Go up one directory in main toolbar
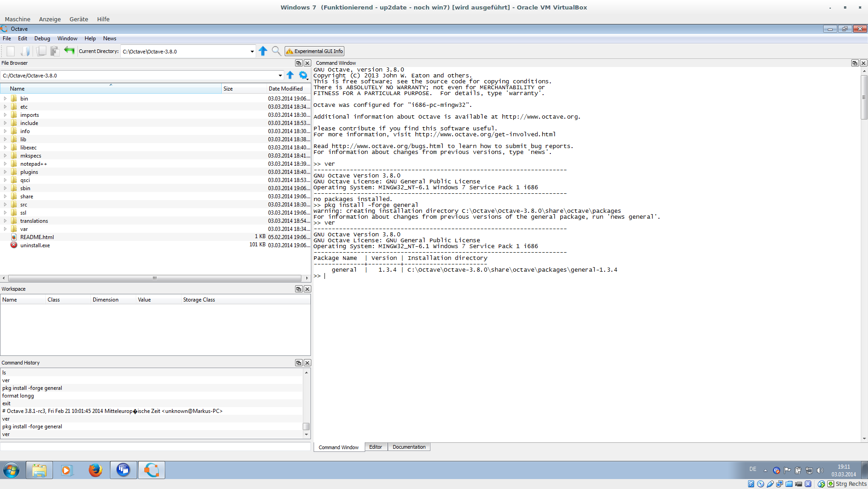868x489 pixels. point(263,51)
